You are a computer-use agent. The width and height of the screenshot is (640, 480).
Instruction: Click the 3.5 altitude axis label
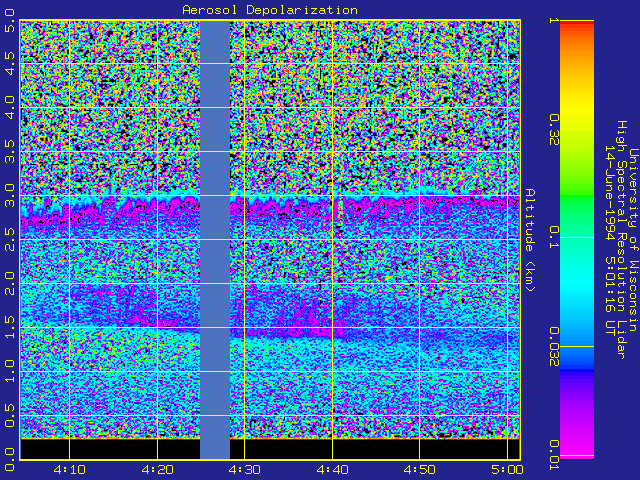[9, 151]
